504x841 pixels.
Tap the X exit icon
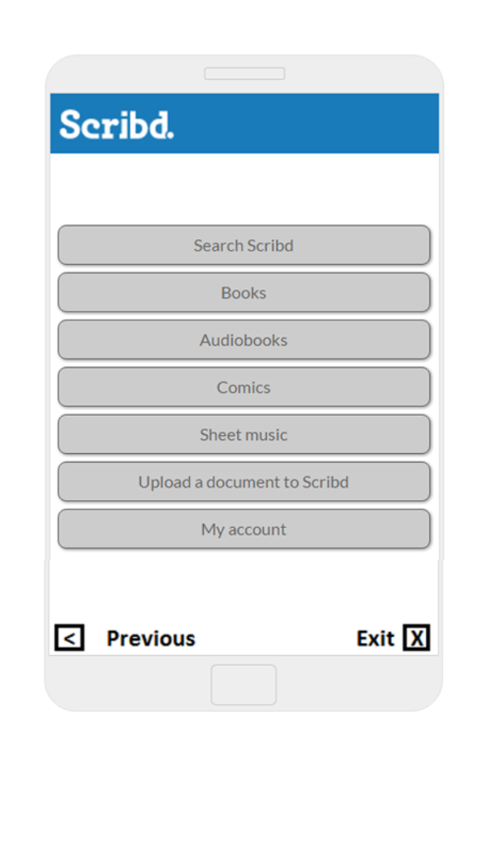pos(417,638)
